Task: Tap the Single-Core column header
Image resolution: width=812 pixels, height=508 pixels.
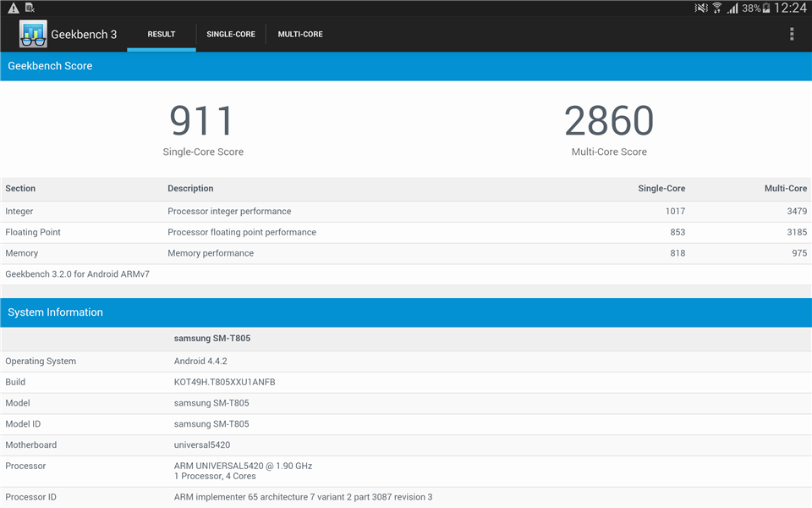Action: point(661,188)
